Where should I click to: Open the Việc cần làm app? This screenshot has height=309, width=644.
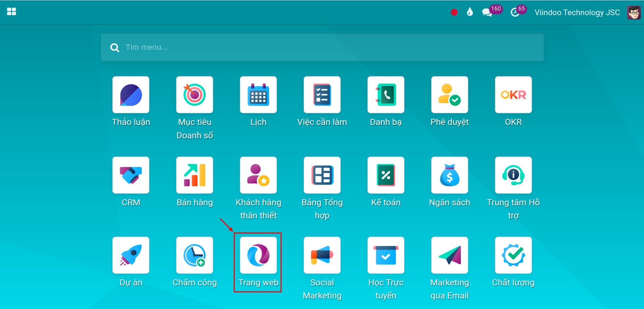[x=322, y=95]
